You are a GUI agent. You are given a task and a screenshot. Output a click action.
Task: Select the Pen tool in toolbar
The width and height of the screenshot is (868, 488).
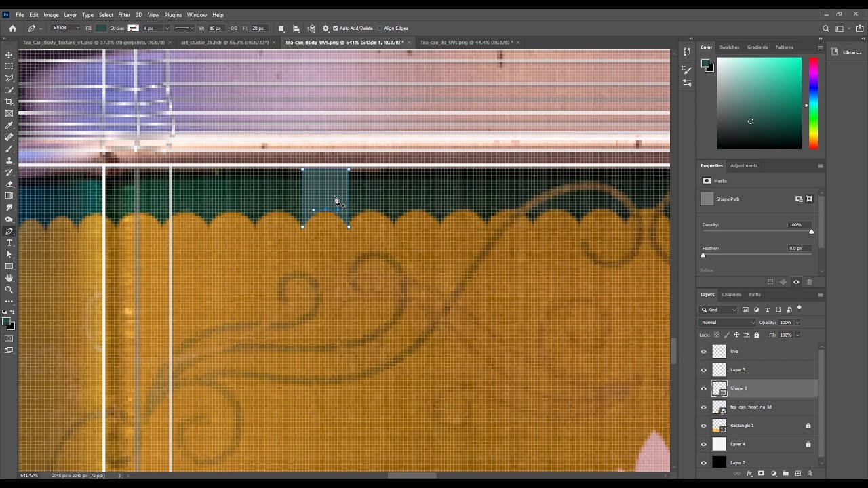9,231
